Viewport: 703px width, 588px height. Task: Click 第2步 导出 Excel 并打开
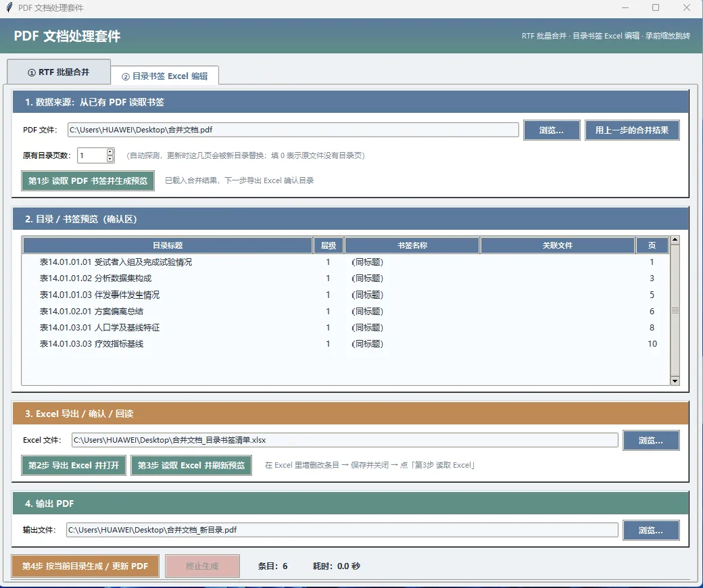[74, 465]
